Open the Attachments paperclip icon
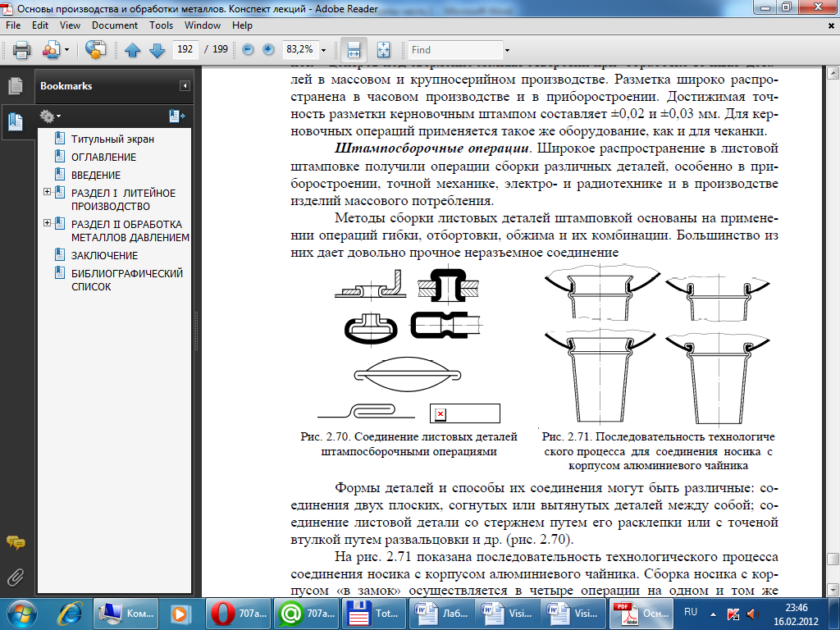Image resolution: width=840 pixels, height=630 pixels. coord(16,577)
